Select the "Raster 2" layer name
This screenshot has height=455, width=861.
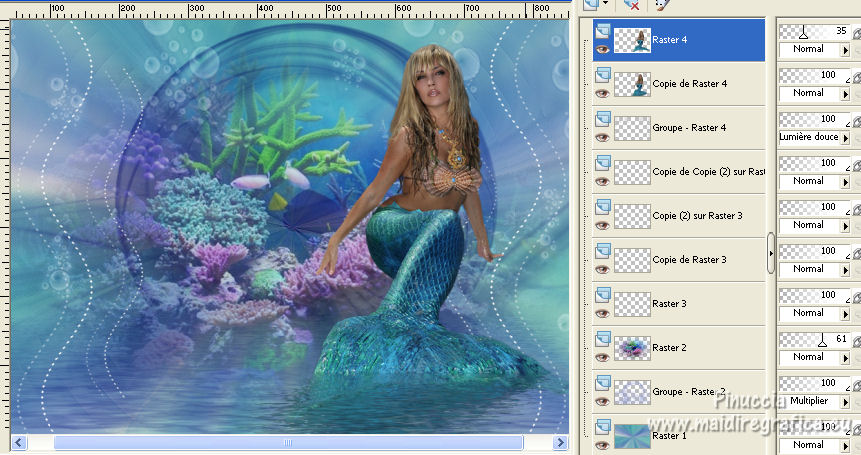pyautogui.click(x=669, y=347)
